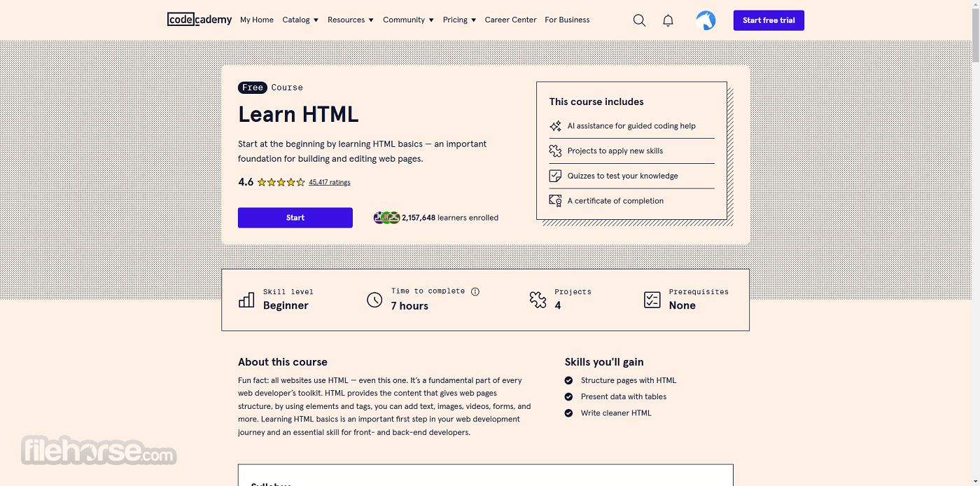Expand the Community dropdown
This screenshot has height=486, width=980.
tap(408, 20)
